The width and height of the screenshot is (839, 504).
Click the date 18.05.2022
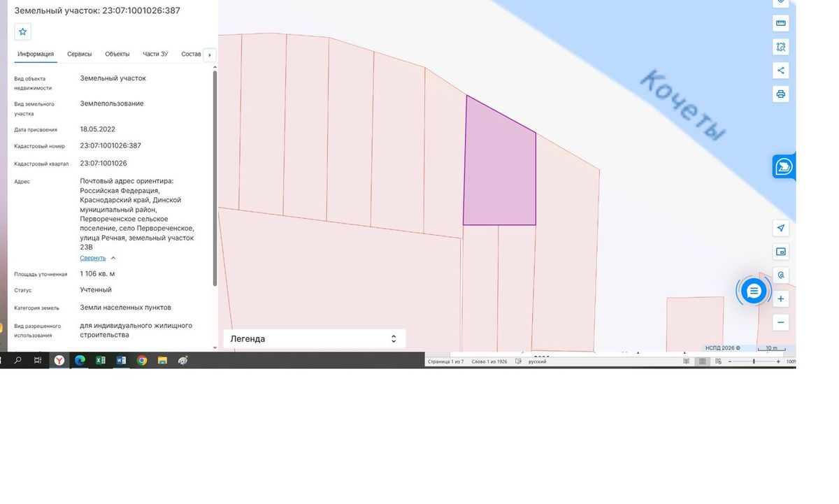pos(97,129)
